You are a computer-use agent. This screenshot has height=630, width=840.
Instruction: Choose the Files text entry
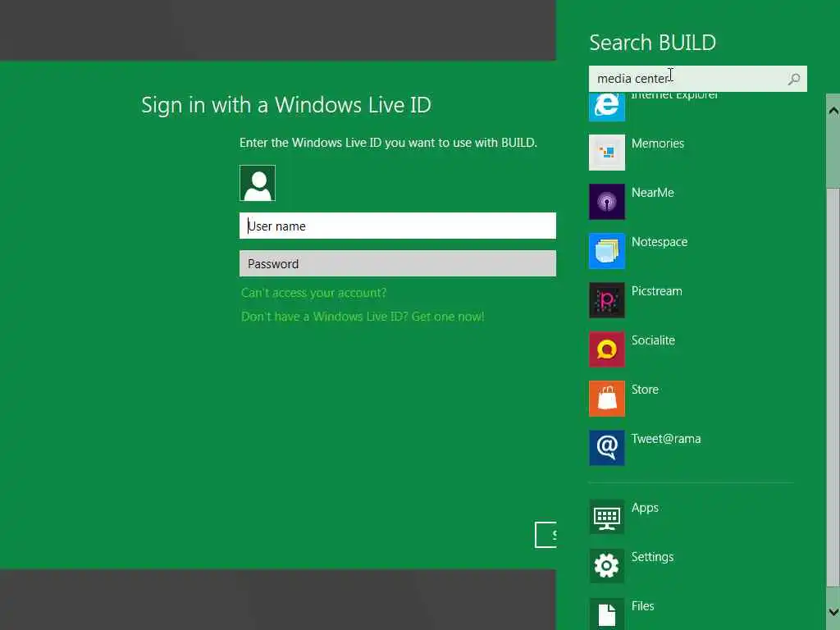[642, 606]
